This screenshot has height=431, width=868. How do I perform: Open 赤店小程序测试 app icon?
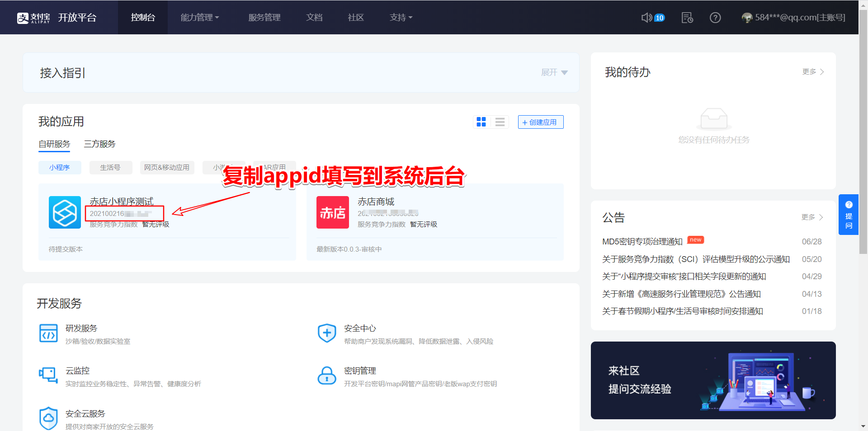(65, 212)
